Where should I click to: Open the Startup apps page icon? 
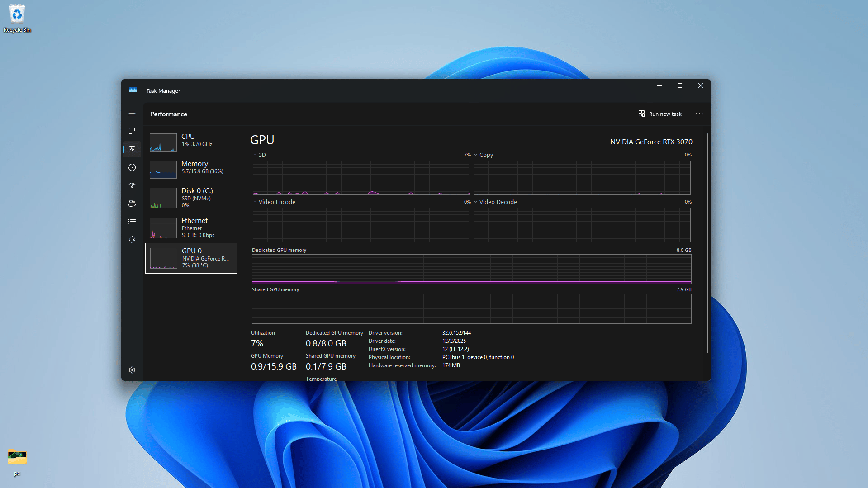[x=132, y=185]
